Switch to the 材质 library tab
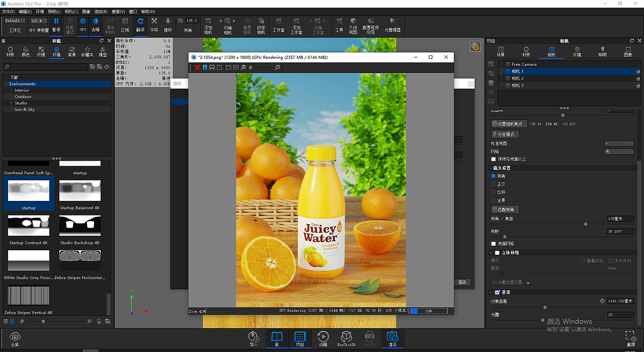 tap(10, 51)
